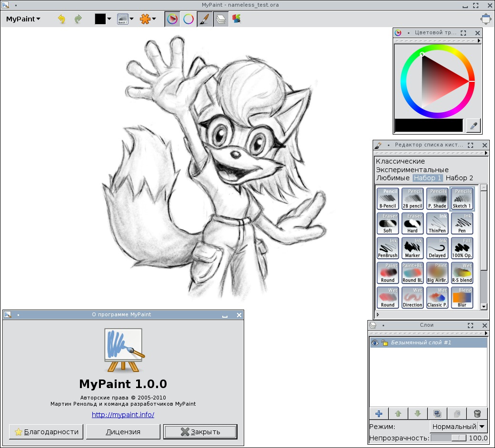Open the brush selector dropdown arrow
This screenshot has width=495, height=448.
[132, 19]
